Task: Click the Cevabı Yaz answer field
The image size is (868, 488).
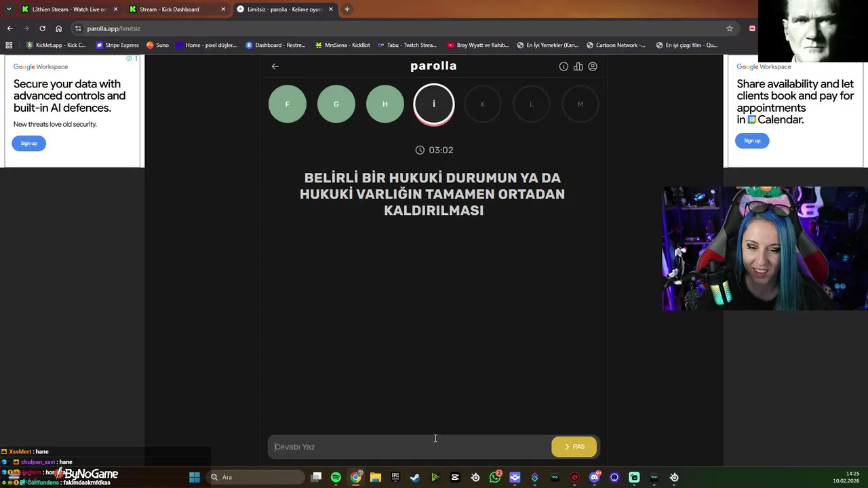Action: coord(410,447)
